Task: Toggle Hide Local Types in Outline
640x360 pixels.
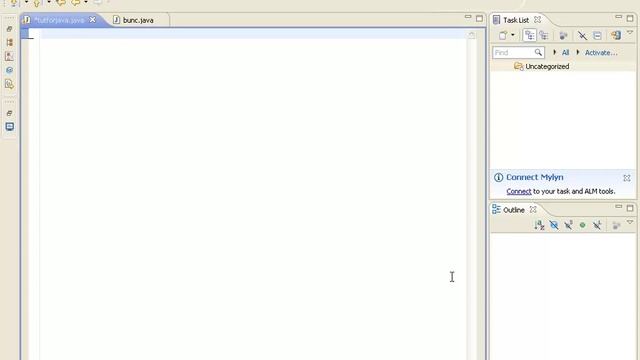Action: pyautogui.click(x=597, y=225)
